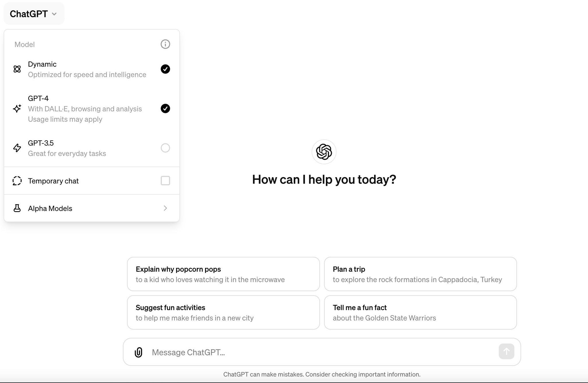Focus the Message ChatGPT input field
Screen dimensions: 588x383
322,352
